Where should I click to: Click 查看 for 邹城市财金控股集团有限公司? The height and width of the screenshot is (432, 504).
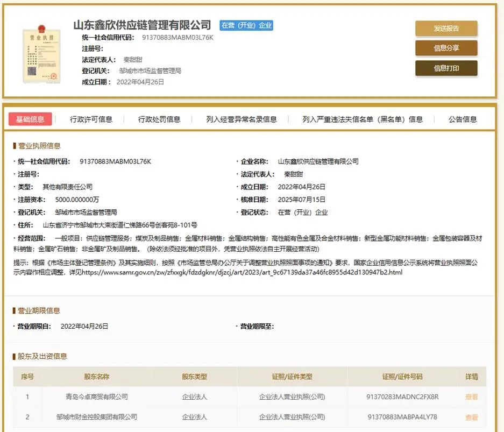click(x=471, y=417)
